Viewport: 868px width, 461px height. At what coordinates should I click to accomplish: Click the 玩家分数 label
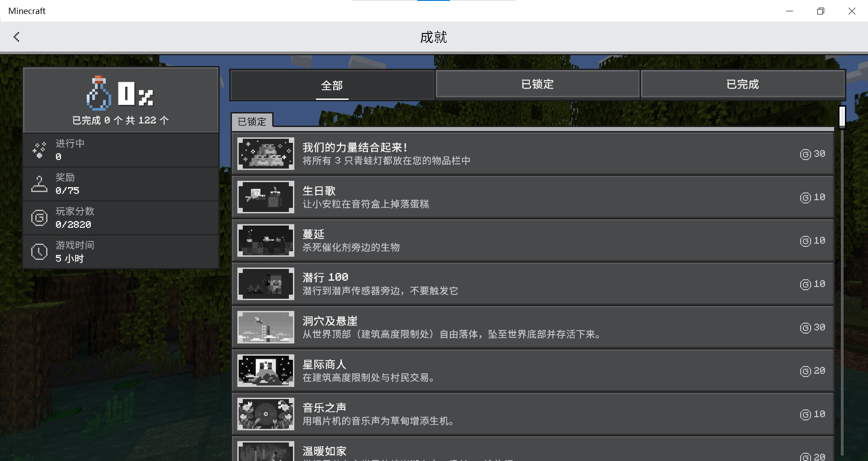(x=75, y=212)
